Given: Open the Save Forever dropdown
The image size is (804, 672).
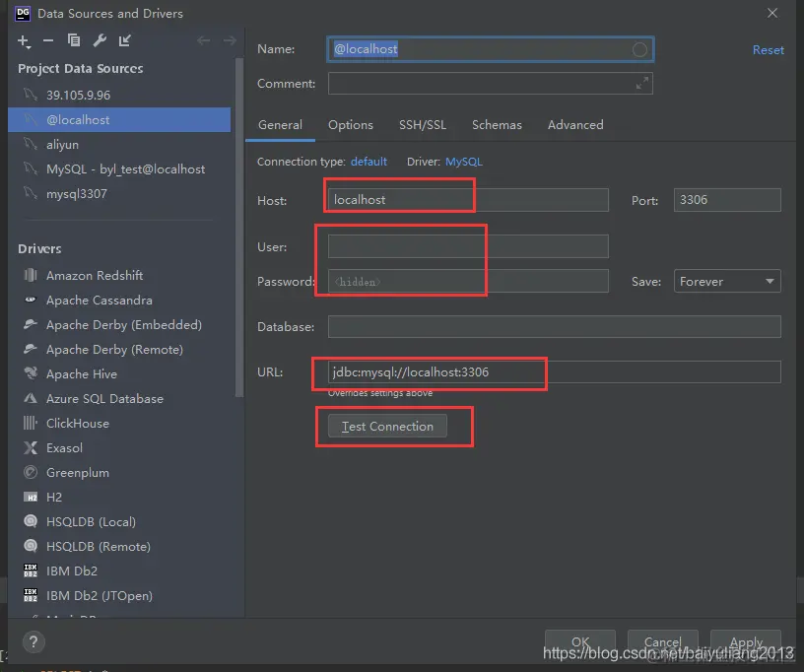Looking at the screenshot, I should point(727,281).
